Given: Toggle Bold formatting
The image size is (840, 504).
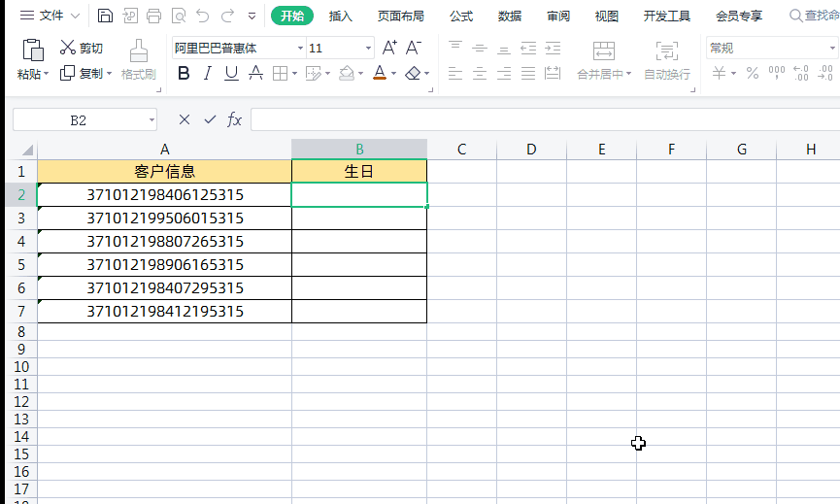Looking at the screenshot, I should pos(184,73).
